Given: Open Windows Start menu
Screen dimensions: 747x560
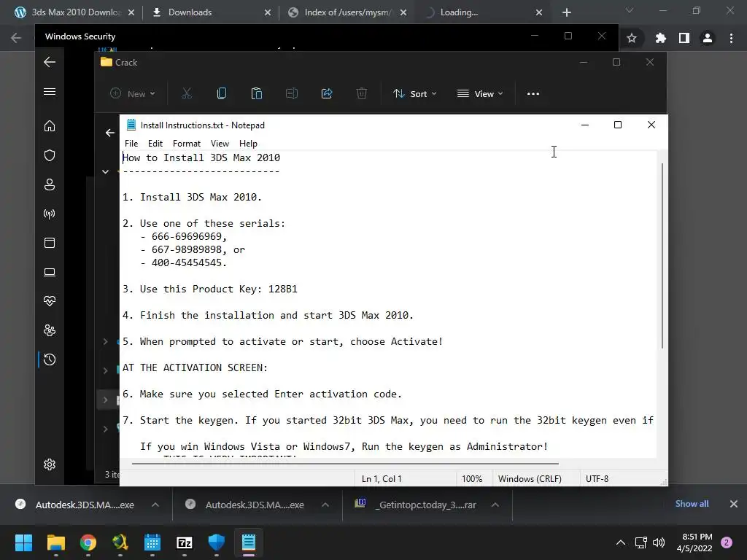Looking at the screenshot, I should pos(23,542).
